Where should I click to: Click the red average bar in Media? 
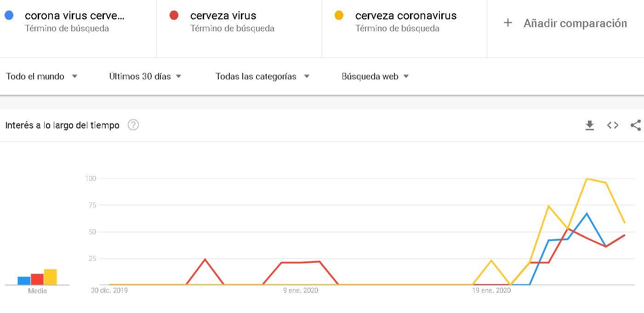37,279
